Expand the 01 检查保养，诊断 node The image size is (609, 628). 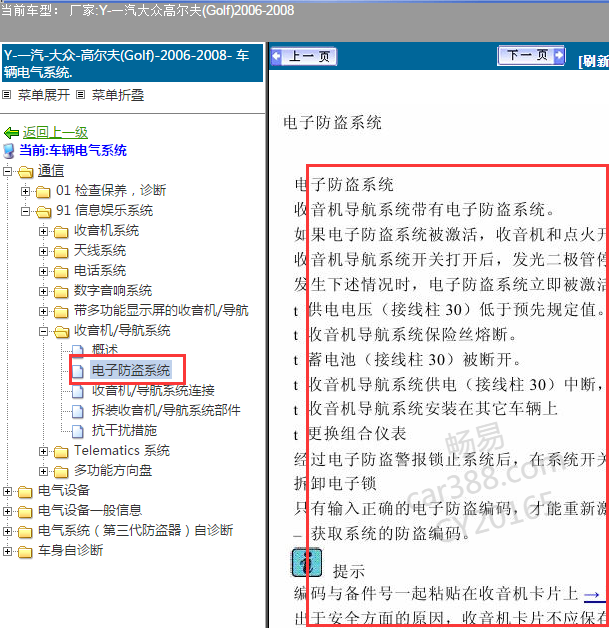(25, 191)
